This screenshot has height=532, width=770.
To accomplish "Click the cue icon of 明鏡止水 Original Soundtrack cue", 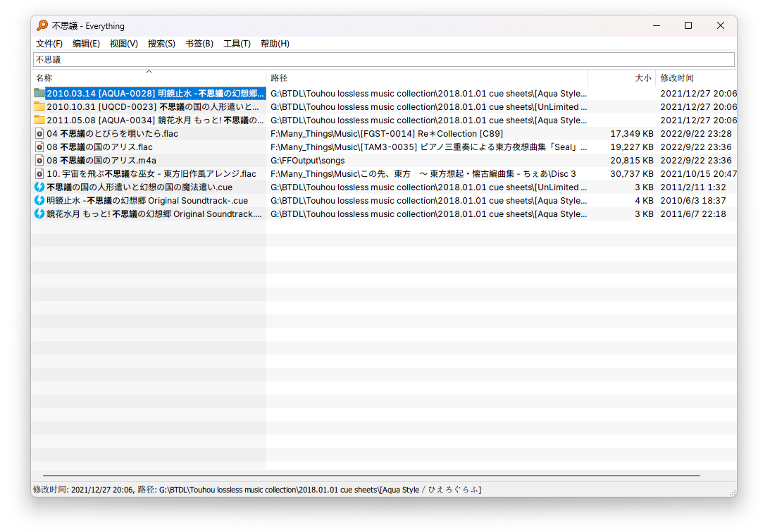I will [40, 200].
